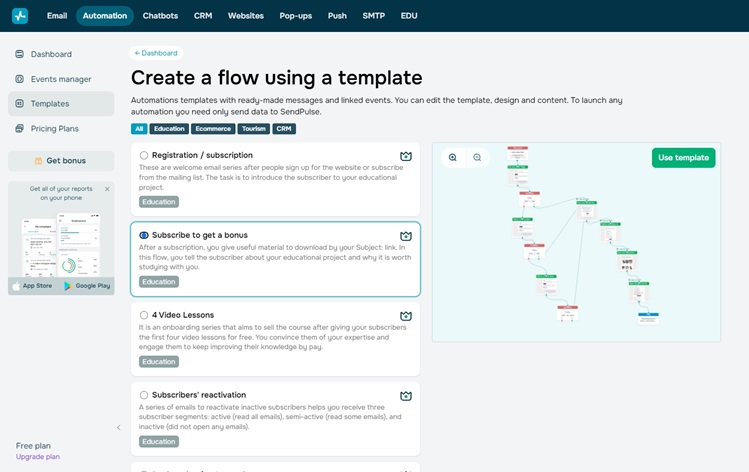The image size is (749, 472).
Task: Click the Upgrade plan link
Action: pos(38,457)
